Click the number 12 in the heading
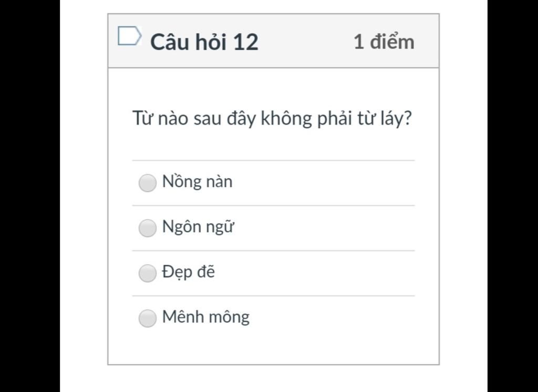This screenshot has height=392, width=538. (x=245, y=43)
